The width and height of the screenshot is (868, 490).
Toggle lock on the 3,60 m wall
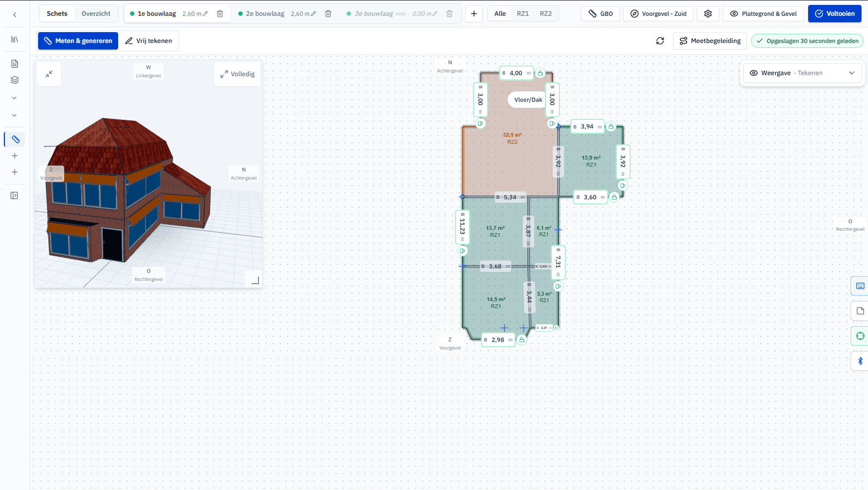(x=614, y=197)
